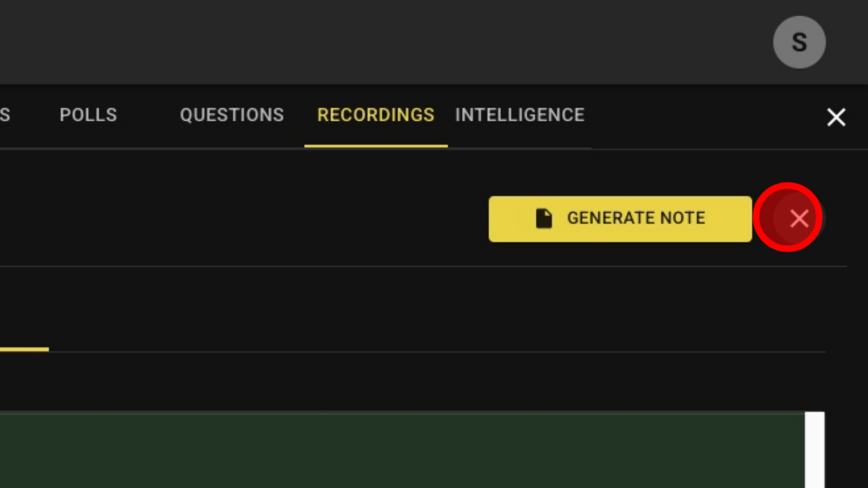Switch to the Polls tab
The width and height of the screenshot is (868, 488).
[x=88, y=115]
